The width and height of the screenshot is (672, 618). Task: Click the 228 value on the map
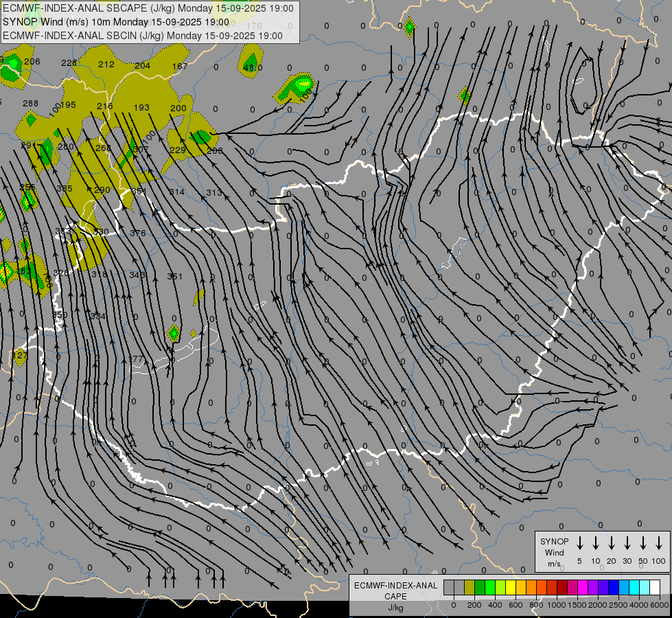(69, 63)
